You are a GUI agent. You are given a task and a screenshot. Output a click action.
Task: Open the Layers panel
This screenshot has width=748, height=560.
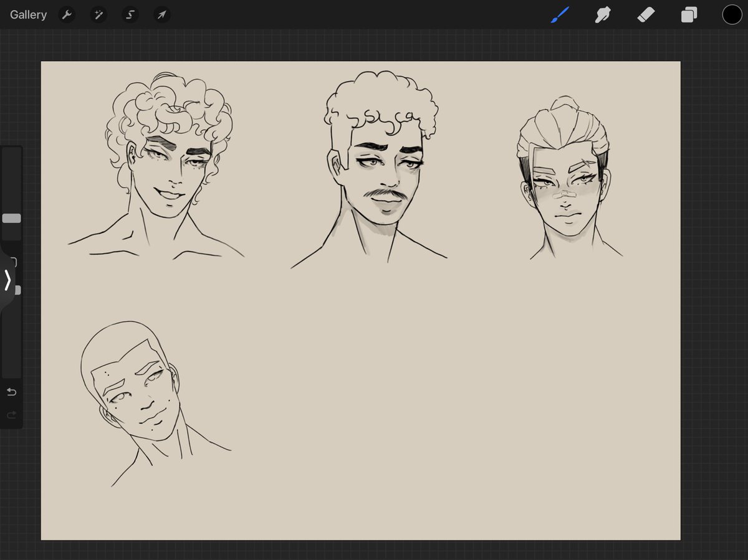689,14
